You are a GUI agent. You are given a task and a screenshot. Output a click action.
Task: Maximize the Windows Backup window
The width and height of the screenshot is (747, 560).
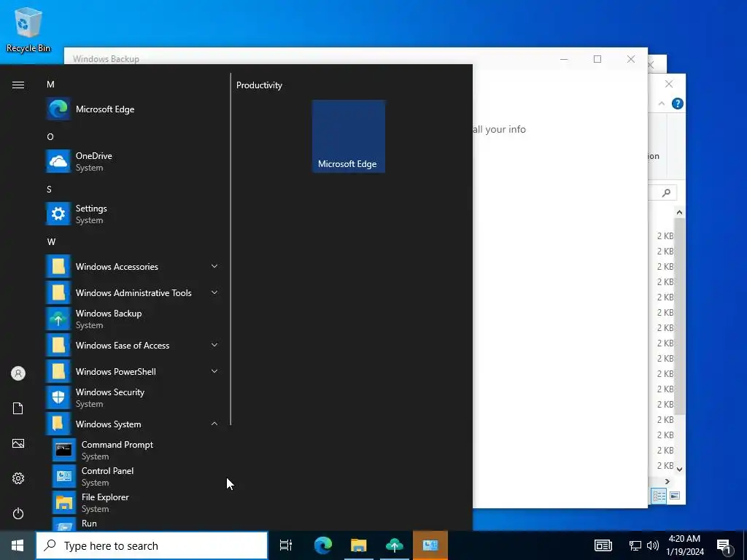[x=597, y=59]
